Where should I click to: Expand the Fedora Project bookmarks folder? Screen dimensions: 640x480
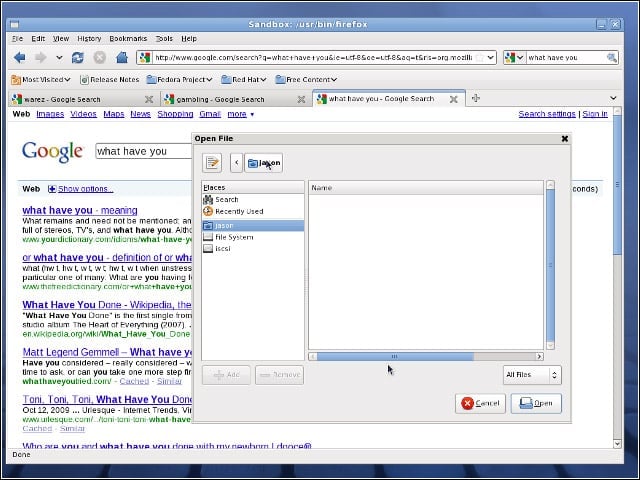pos(180,80)
